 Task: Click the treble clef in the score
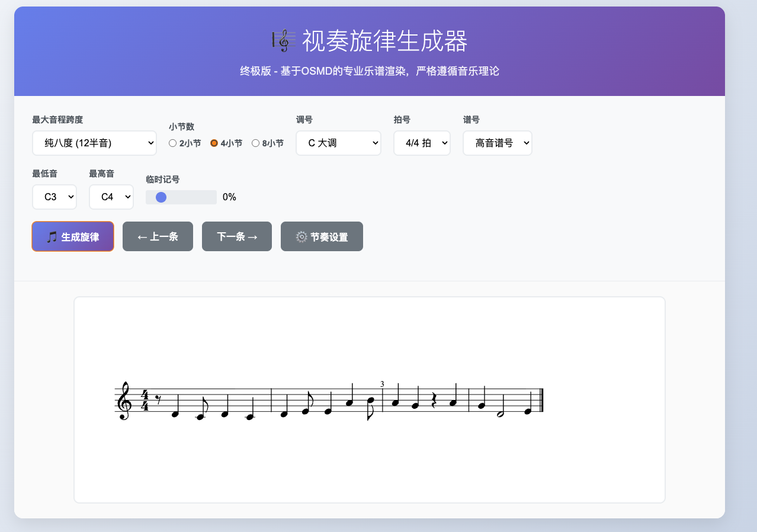124,401
